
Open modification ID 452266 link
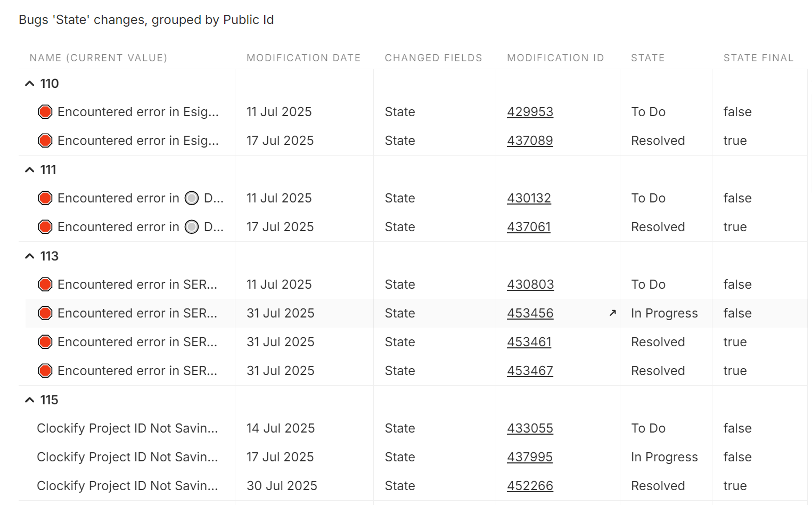pos(530,486)
